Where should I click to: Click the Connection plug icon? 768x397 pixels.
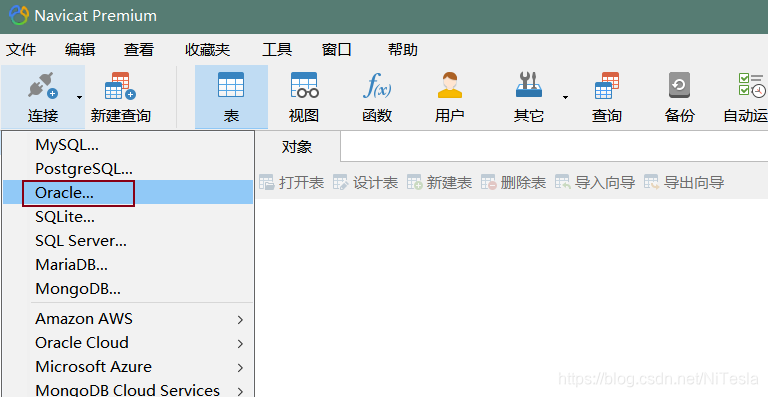43,86
